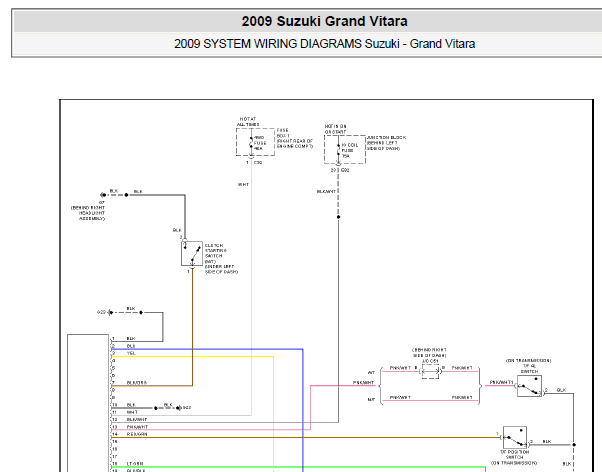The width and height of the screenshot is (602, 472).
Task: Click the large module rectangle at left
Action: tap(88, 403)
